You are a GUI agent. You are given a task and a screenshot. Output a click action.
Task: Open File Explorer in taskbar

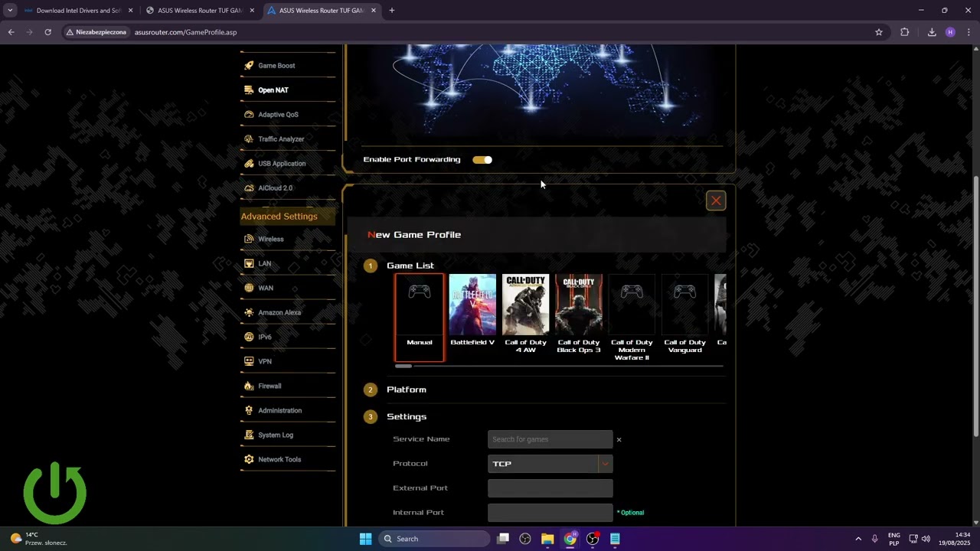(x=547, y=539)
